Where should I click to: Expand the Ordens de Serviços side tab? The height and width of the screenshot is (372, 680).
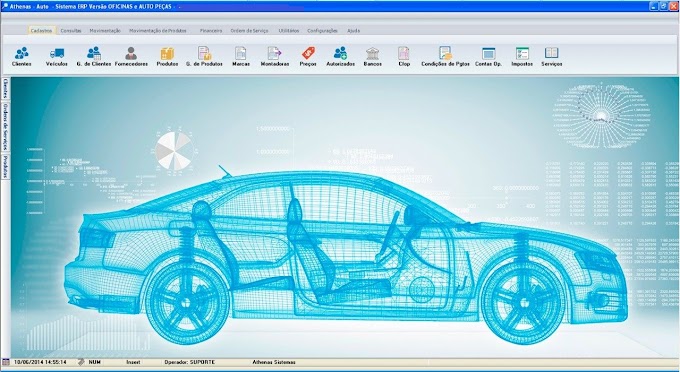(5, 127)
